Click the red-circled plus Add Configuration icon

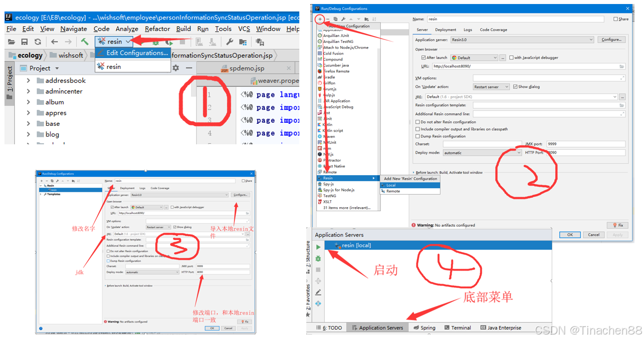click(x=320, y=19)
